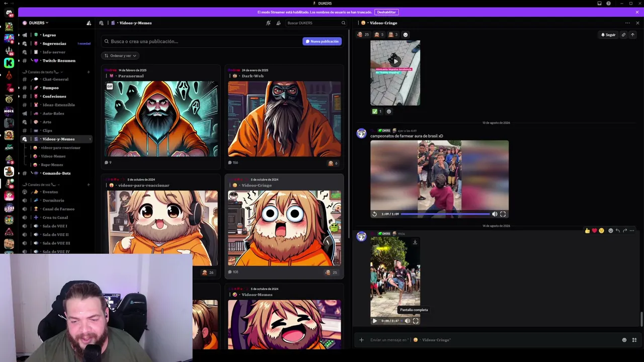The height and width of the screenshot is (362, 644).
Task: Mute the 0:47 video volume
Action: point(407,321)
